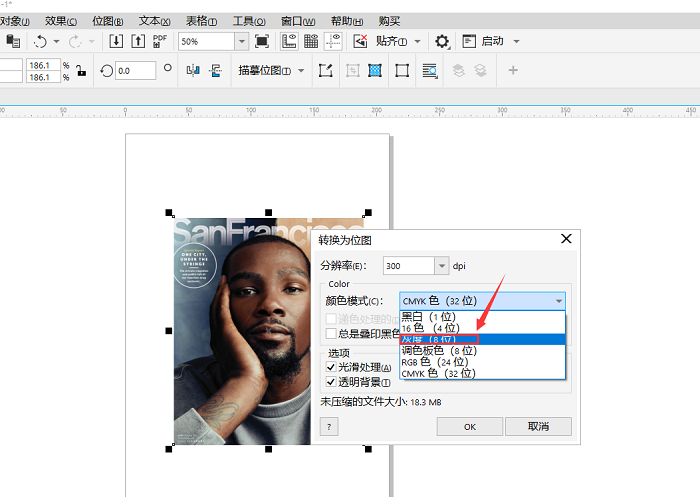Click the upper 186.1 scale field

[x=42, y=65]
